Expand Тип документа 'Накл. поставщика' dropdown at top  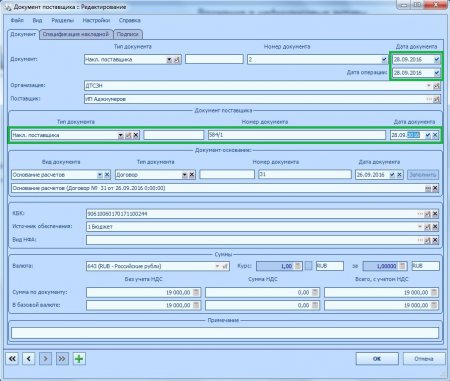[169, 60]
